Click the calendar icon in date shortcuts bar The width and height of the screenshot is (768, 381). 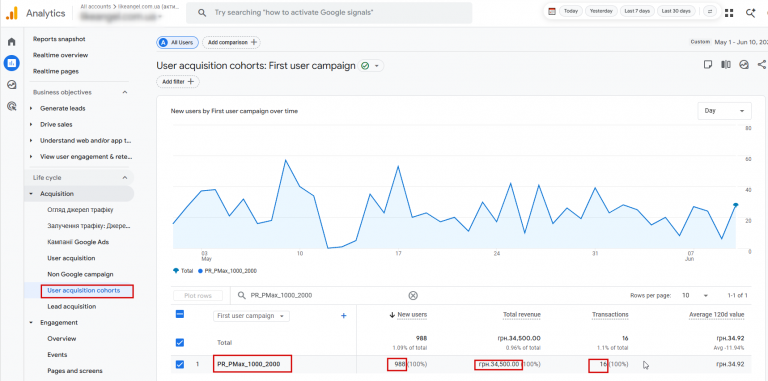552,11
